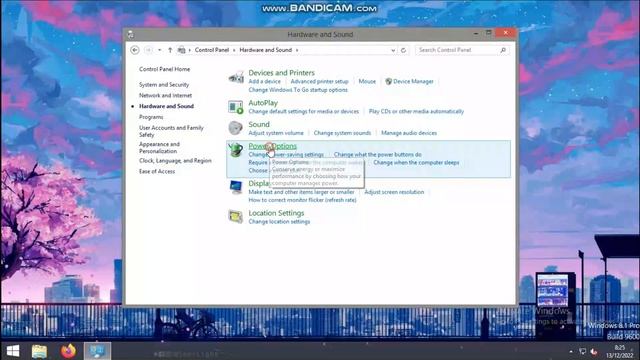Open AutoPlay heading link

click(263, 103)
